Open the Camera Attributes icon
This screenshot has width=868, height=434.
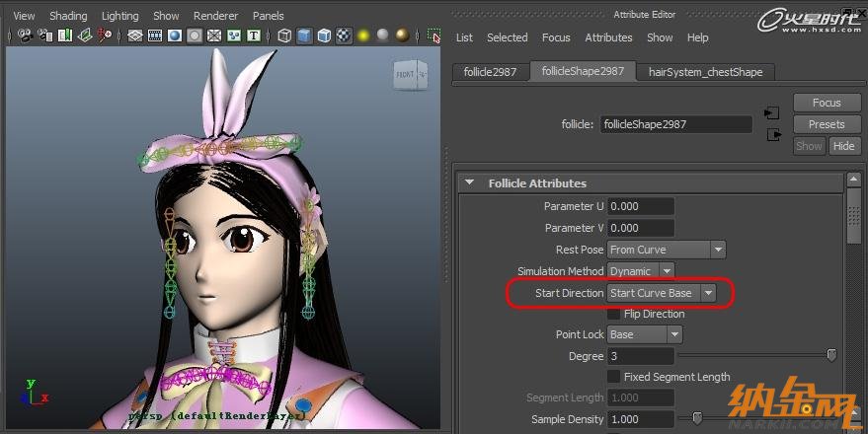tap(45, 36)
